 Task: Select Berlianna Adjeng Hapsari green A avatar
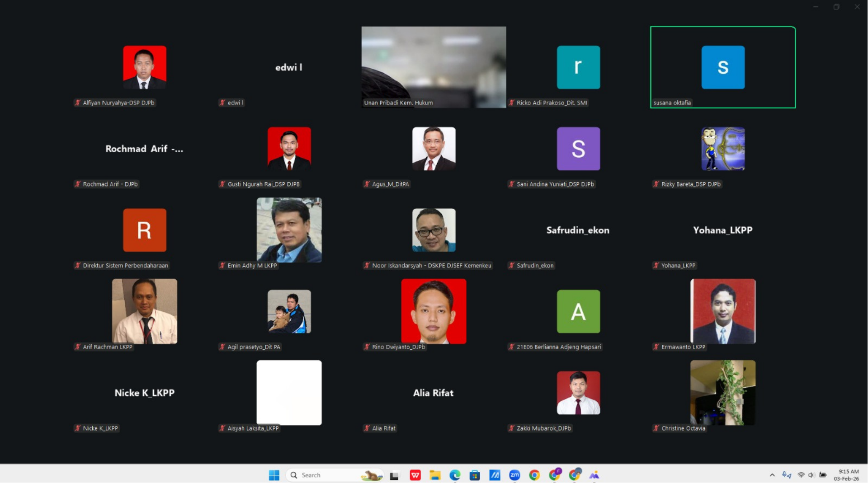click(x=578, y=311)
